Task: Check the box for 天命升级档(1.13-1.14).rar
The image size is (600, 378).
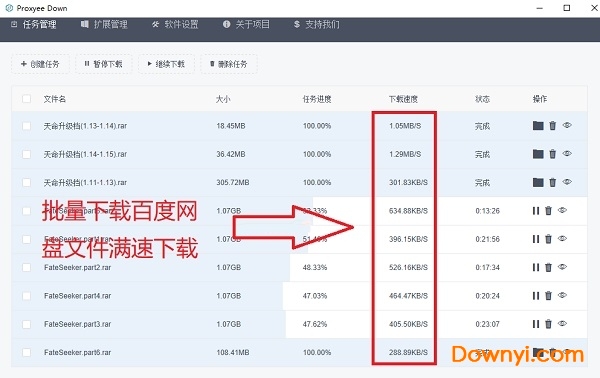Action: (26, 126)
